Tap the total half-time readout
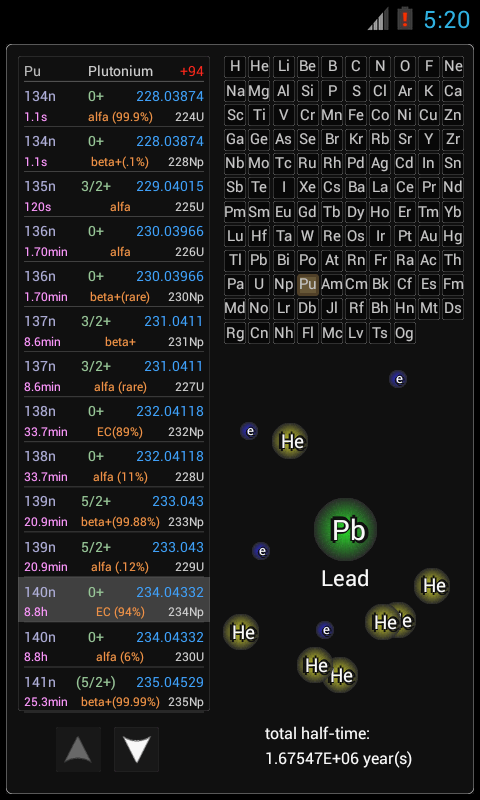This screenshot has width=480, height=800. tap(339, 746)
